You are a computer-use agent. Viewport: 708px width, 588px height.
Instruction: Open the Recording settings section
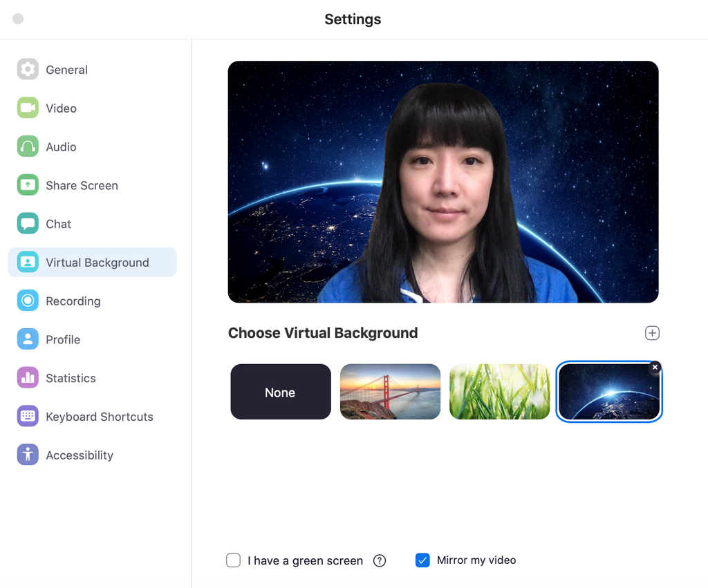click(72, 301)
